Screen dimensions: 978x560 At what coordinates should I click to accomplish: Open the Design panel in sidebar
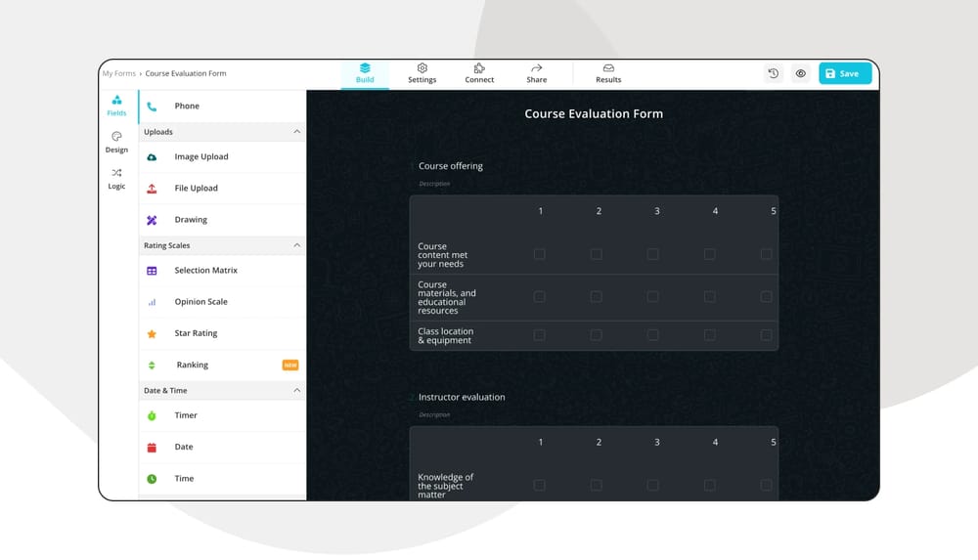116,143
